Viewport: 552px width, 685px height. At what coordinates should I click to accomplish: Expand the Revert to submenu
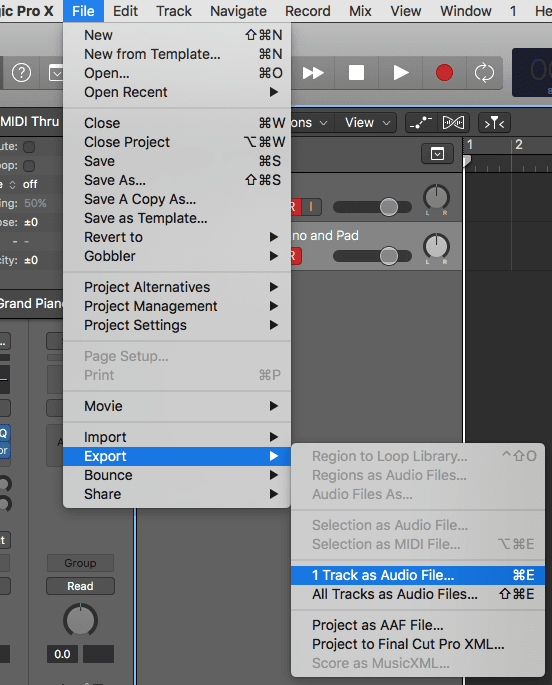pos(177,237)
